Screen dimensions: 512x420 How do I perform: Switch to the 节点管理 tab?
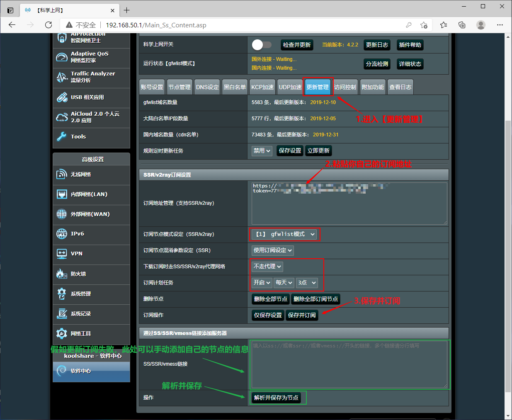tap(180, 87)
